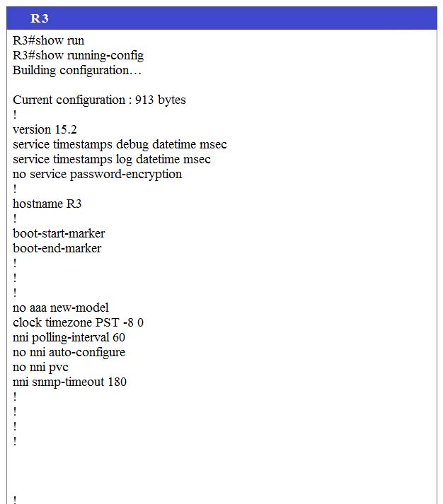Screen dimensions: 443x504
Task: Click 'nni snmp-timeout 180' line
Action: pos(69,382)
